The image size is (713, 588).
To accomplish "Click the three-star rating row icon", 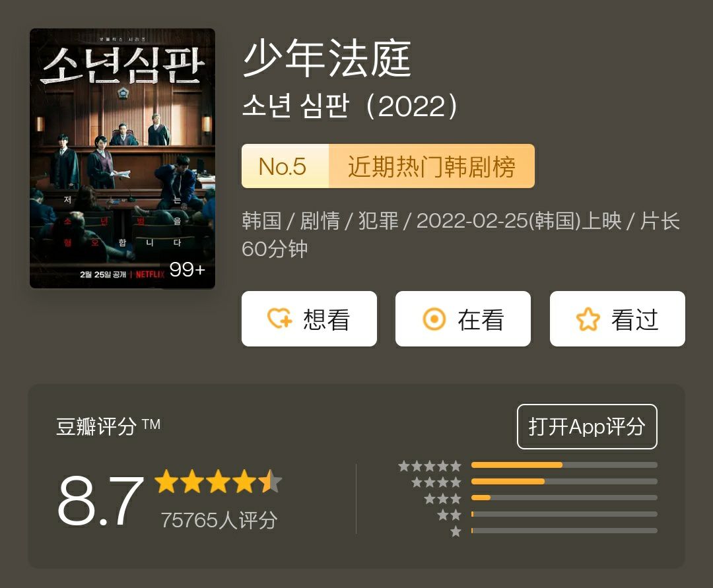I will click(x=442, y=498).
